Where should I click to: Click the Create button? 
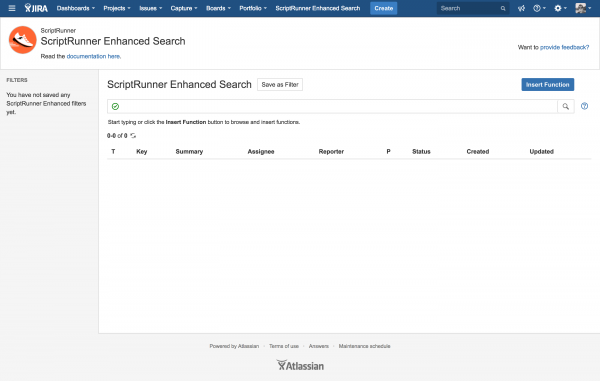383,8
